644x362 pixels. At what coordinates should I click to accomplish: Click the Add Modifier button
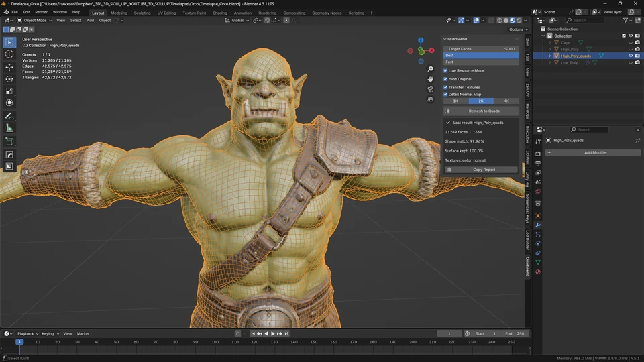[x=593, y=152]
